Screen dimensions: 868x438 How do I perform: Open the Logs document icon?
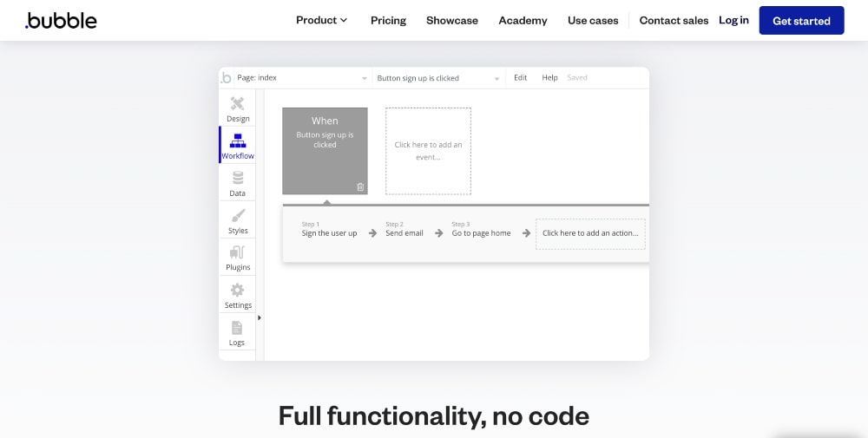pos(237,329)
